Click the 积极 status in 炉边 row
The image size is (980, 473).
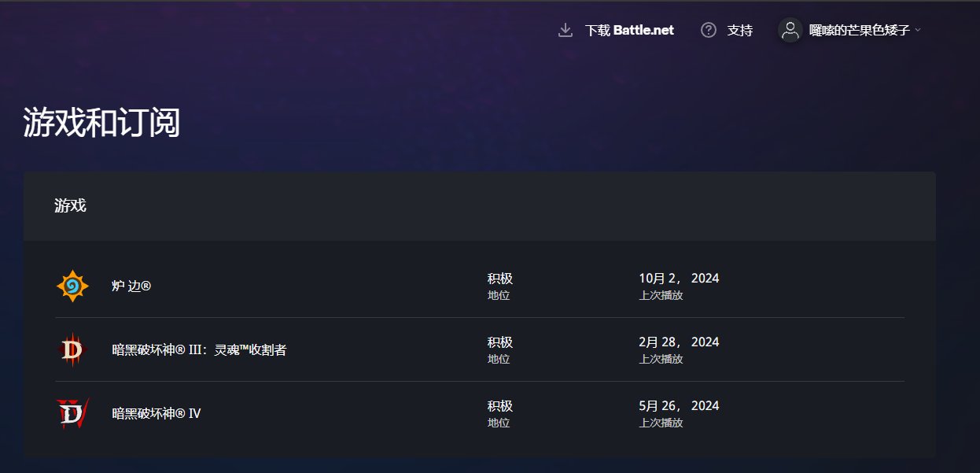[499, 279]
